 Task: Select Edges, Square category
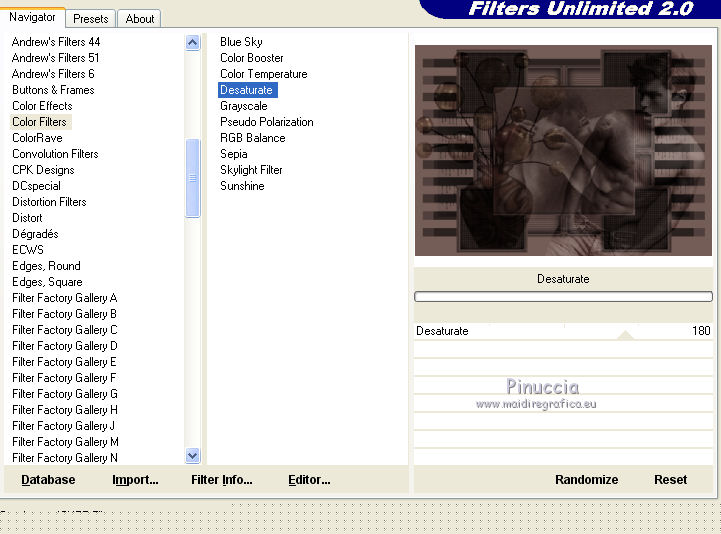47,282
